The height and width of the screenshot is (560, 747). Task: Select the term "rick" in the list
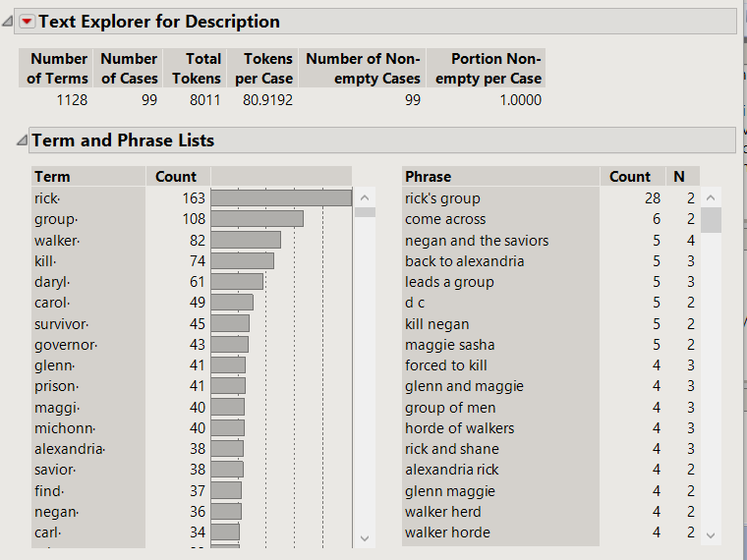pos(47,198)
